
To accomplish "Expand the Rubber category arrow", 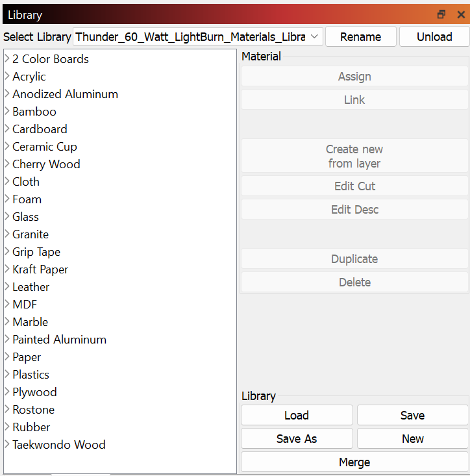I will tap(7, 427).
